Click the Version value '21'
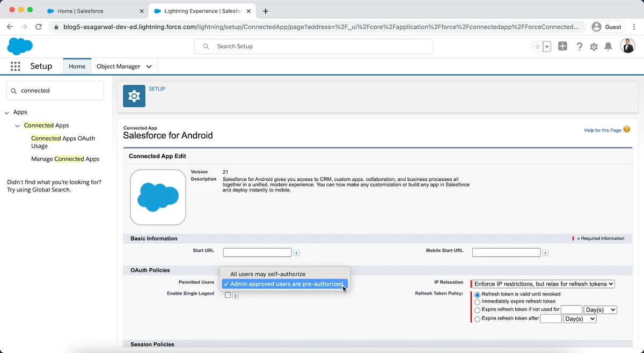 click(x=225, y=172)
